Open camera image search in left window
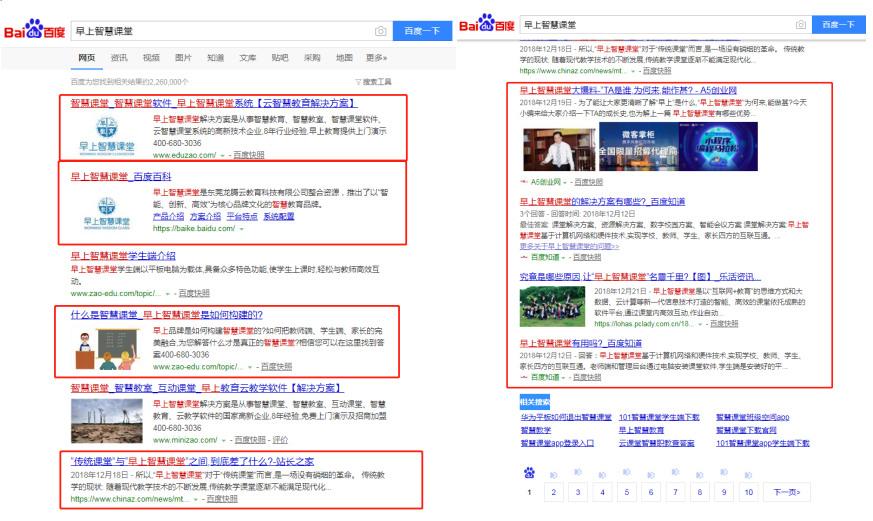The height and width of the screenshot is (521, 873). pyautogui.click(x=381, y=31)
